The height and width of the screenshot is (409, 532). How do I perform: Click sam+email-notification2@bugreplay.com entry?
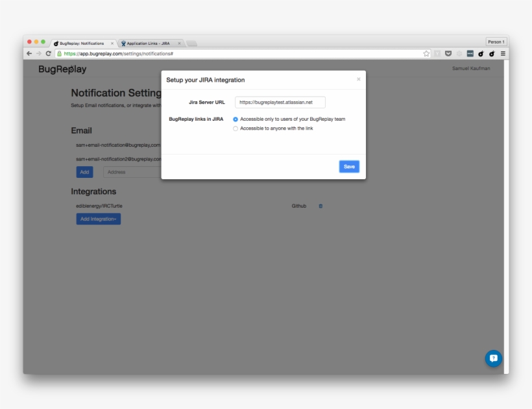(119, 159)
